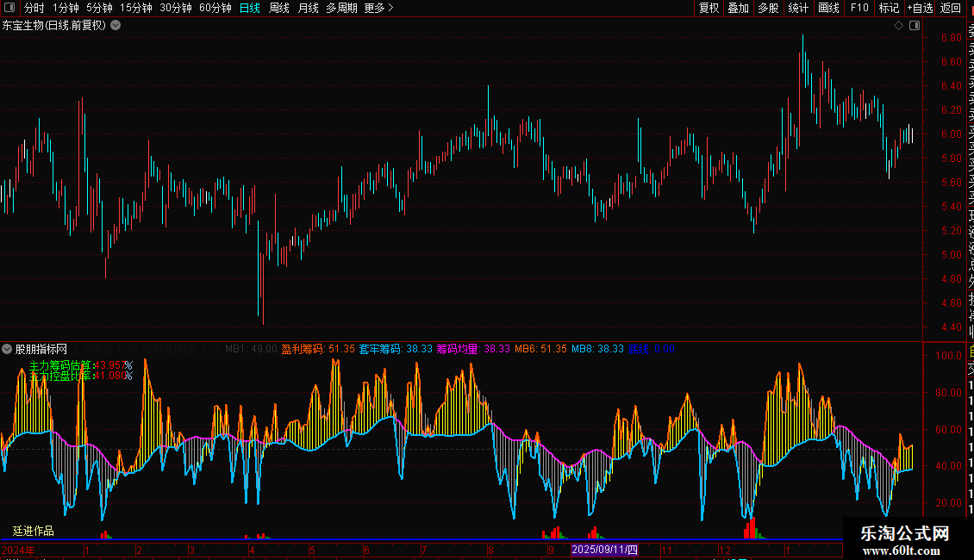Open the 统计 statistics button
The height and width of the screenshot is (560, 974).
[x=798, y=8]
